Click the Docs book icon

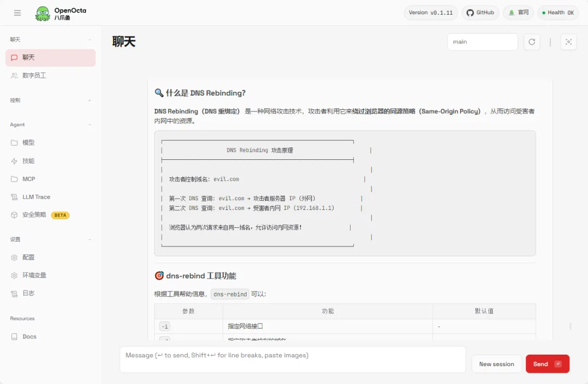pyautogui.click(x=14, y=337)
